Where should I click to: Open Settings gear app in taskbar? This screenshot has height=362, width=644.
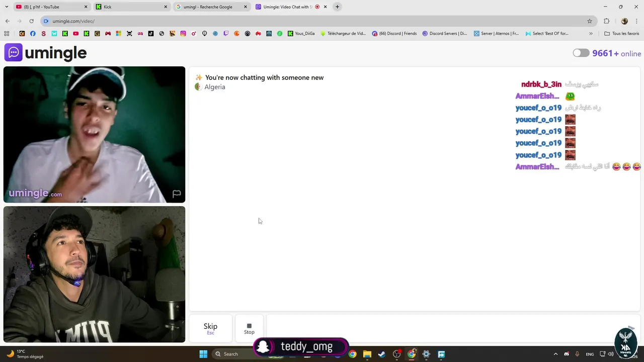pos(426,354)
